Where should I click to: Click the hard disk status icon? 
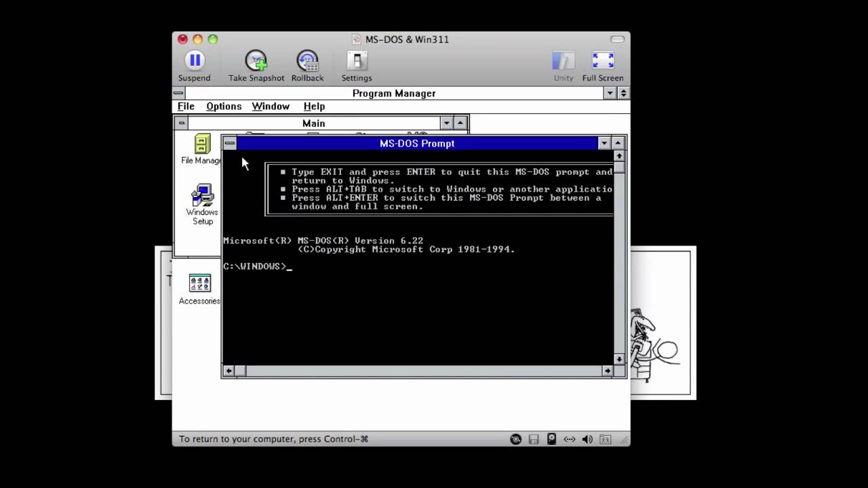(551, 439)
